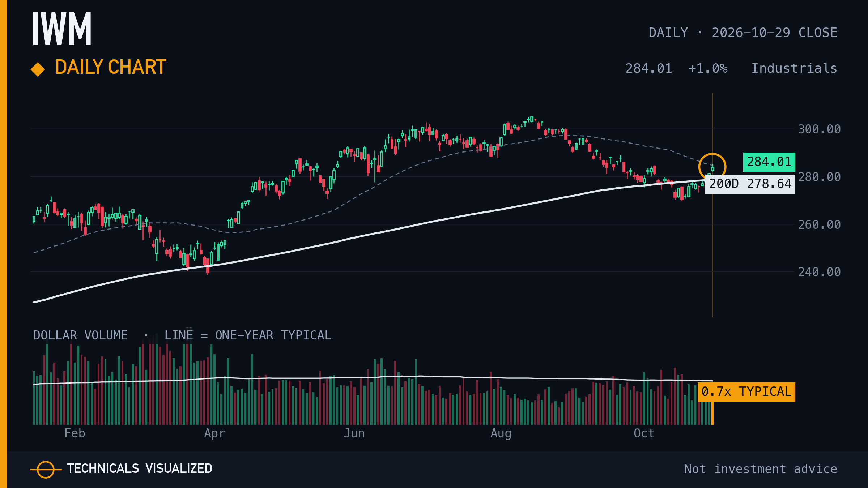
Task: Click the DOLLAR VOLUME label
Action: click(80, 335)
